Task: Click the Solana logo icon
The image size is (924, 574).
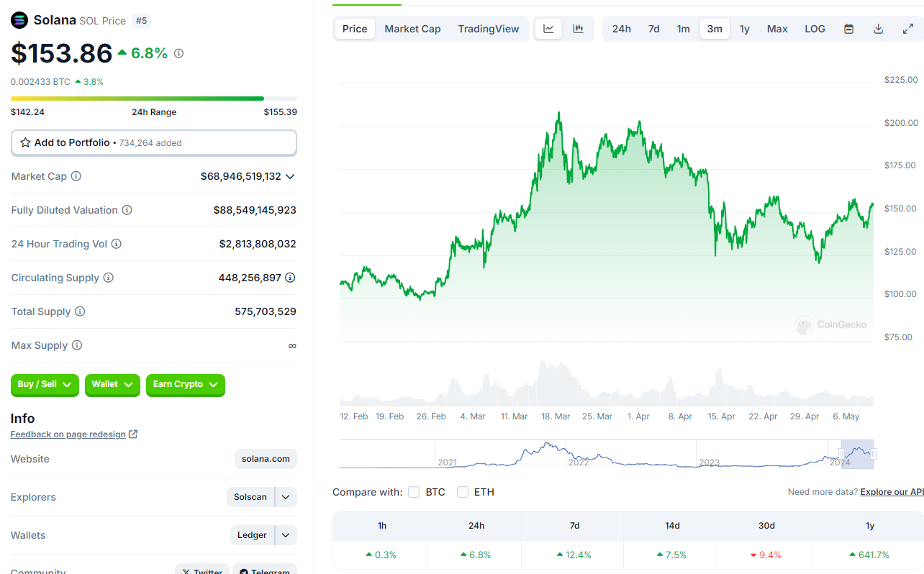Action: click(x=19, y=20)
